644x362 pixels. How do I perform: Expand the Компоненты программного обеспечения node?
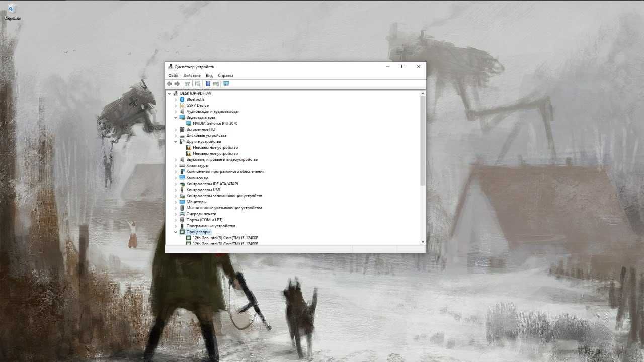click(176, 171)
